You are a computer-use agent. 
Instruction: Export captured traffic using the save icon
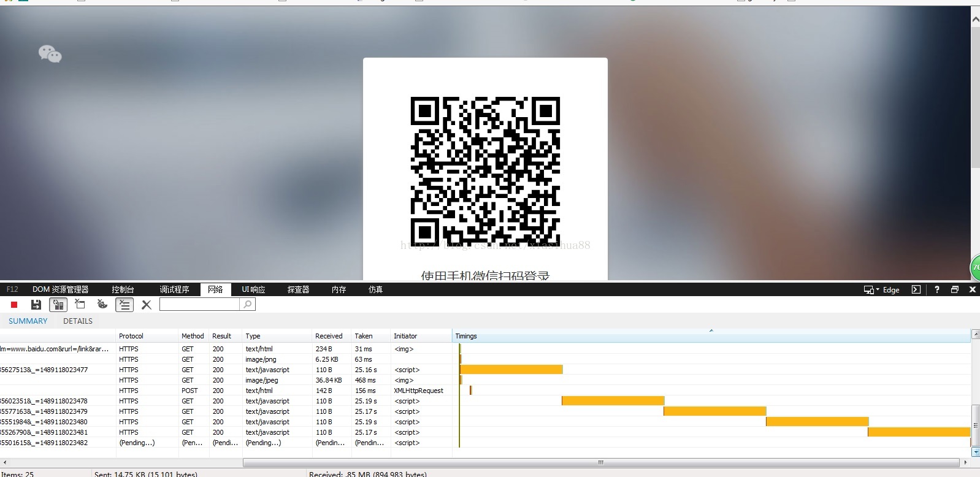(x=36, y=304)
